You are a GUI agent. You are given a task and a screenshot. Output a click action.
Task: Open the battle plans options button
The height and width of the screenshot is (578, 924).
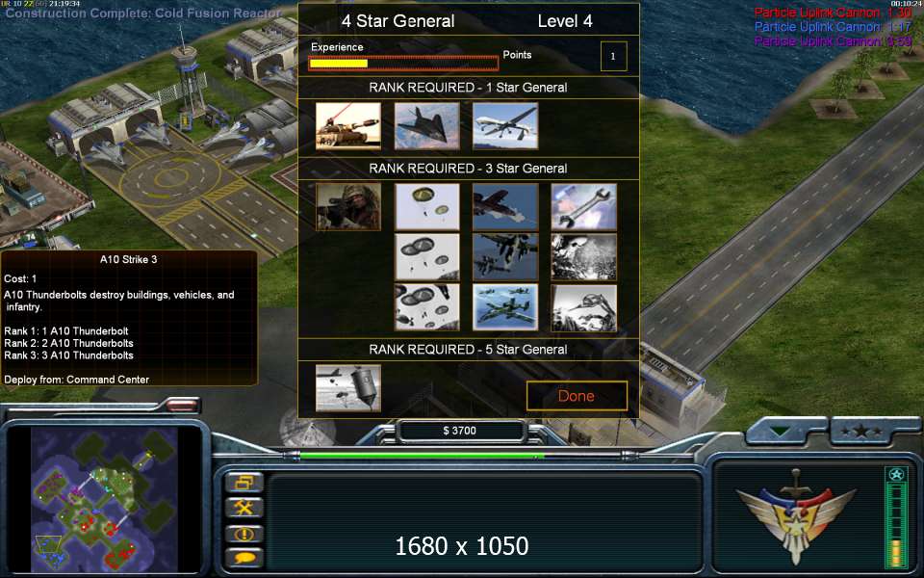point(244,483)
